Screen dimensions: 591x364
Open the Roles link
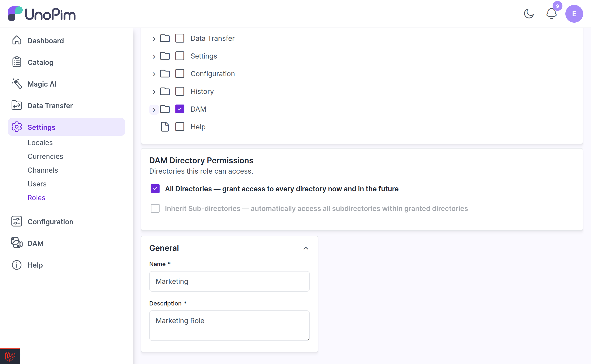click(36, 198)
